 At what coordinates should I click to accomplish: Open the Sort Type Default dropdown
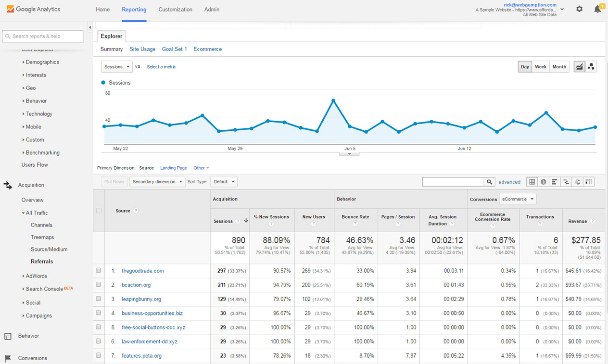[224, 182]
